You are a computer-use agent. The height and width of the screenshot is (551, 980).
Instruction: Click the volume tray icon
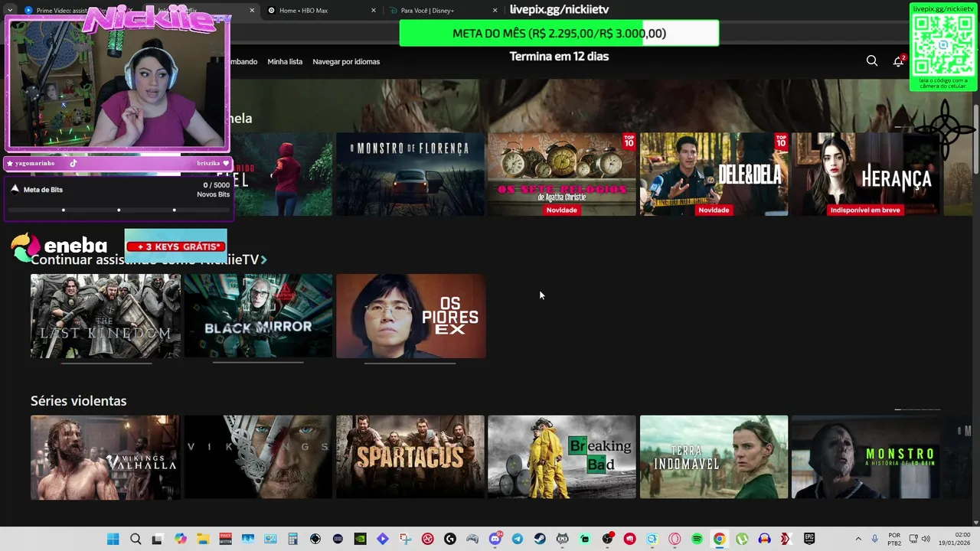click(x=926, y=539)
